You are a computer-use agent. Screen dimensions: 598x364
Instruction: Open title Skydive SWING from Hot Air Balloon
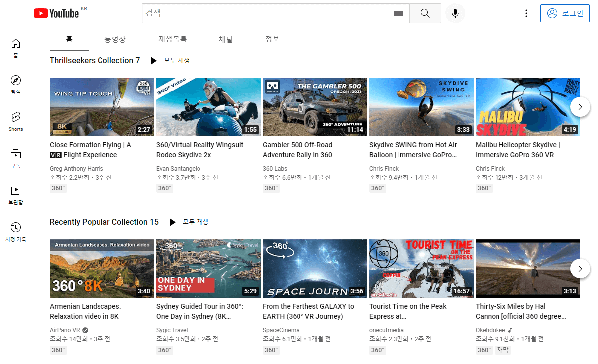[x=413, y=150]
